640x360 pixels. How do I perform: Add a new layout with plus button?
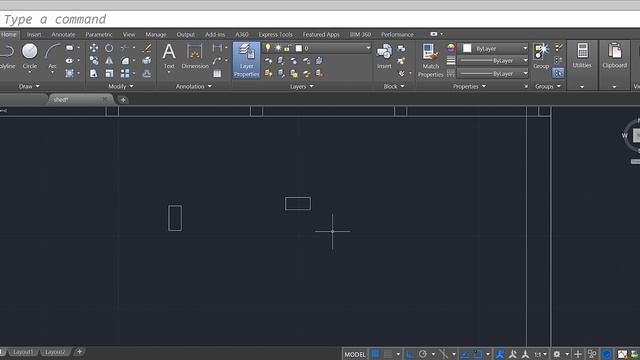tap(80, 351)
